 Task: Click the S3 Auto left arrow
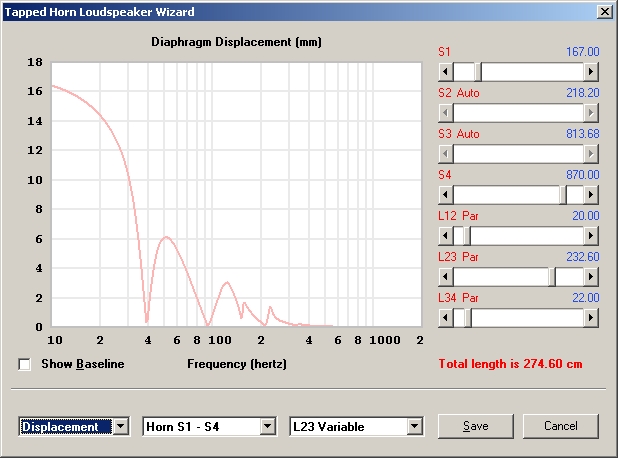tap(446, 154)
